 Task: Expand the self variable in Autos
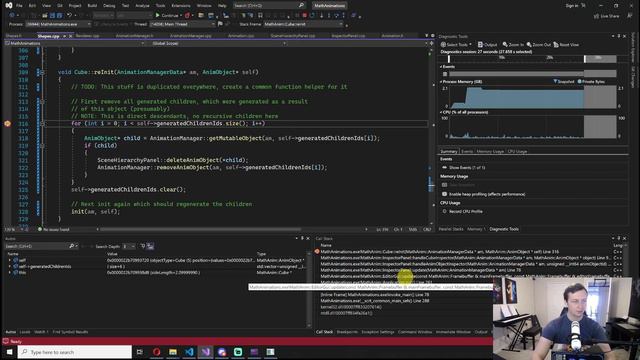click(10, 260)
